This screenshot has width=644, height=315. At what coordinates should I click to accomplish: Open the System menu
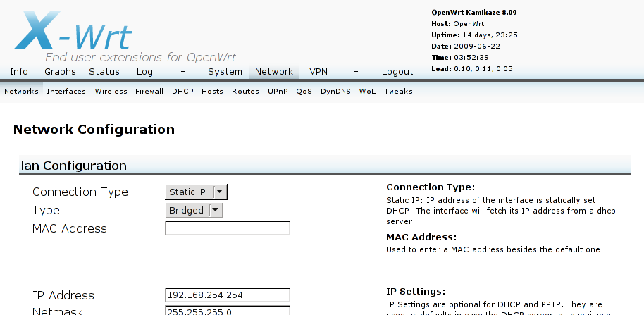225,72
